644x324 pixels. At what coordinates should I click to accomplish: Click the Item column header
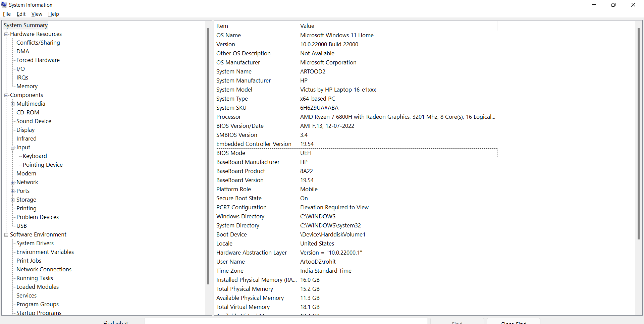pyautogui.click(x=256, y=26)
